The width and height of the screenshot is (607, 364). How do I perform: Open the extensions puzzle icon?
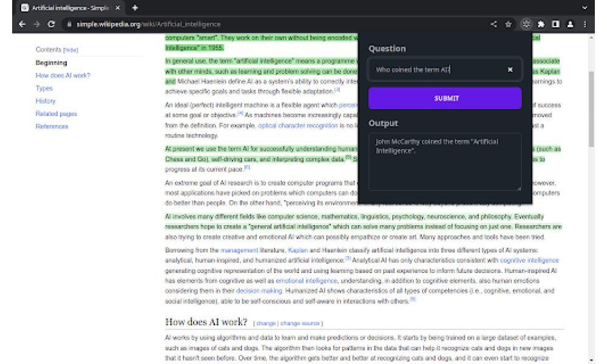click(x=541, y=24)
